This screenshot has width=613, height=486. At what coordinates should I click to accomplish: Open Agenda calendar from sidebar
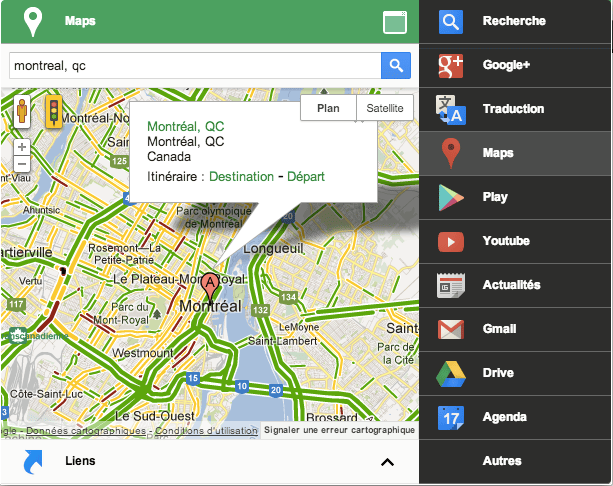(x=514, y=417)
